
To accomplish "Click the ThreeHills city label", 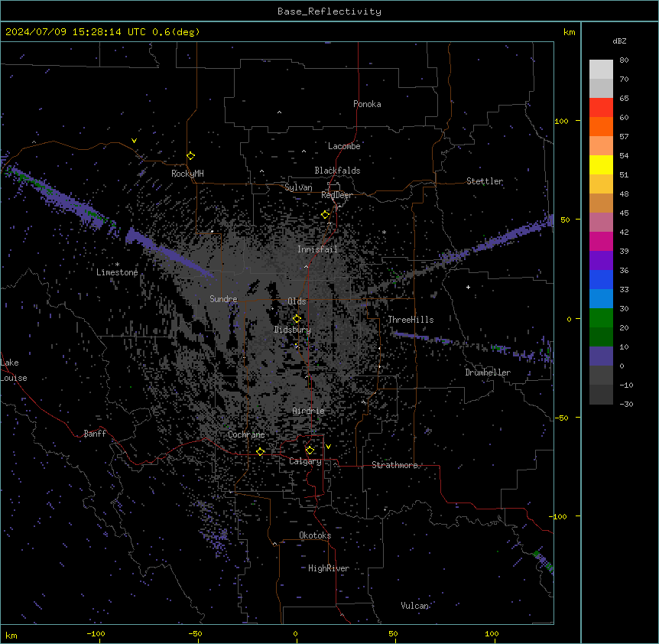I will pos(411,320).
